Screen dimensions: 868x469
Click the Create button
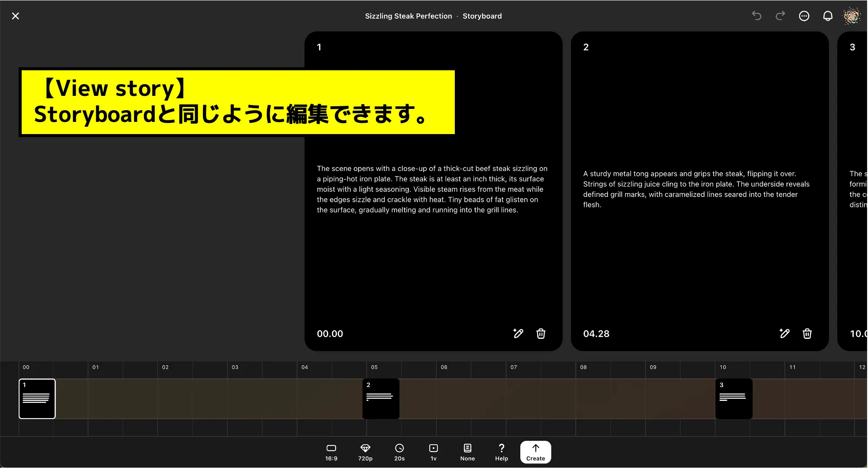535,452
